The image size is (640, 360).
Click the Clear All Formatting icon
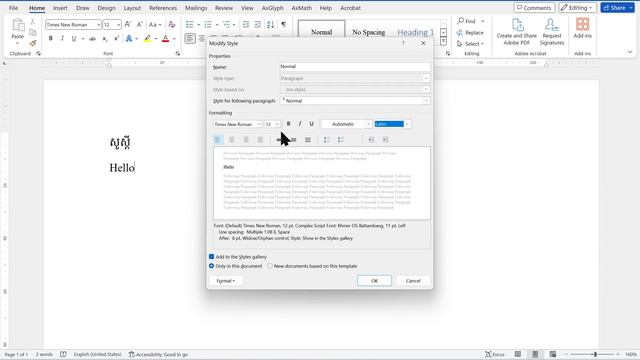172,24
